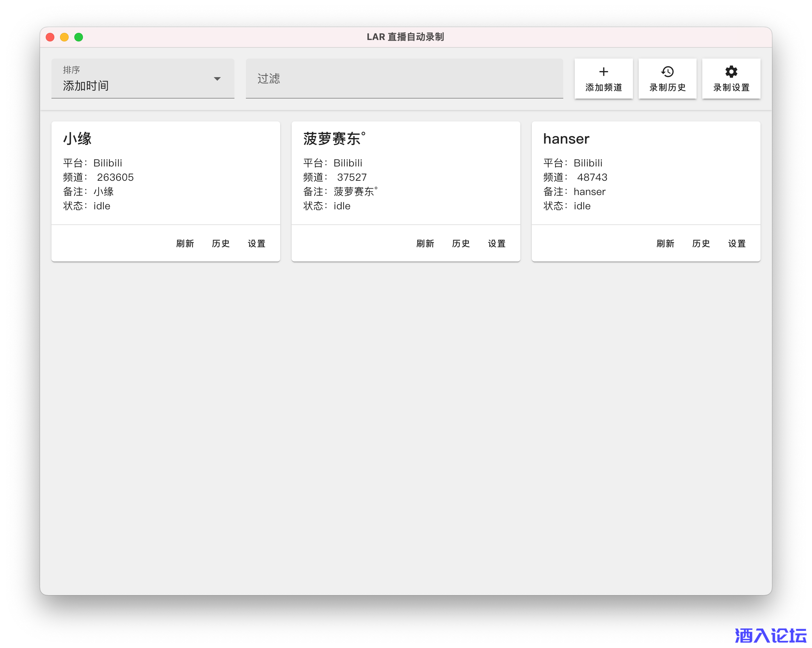Viewport: 812px width, 648px height.
Task: Open settings for the 菠萝赛东° channel
Action: point(497,244)
